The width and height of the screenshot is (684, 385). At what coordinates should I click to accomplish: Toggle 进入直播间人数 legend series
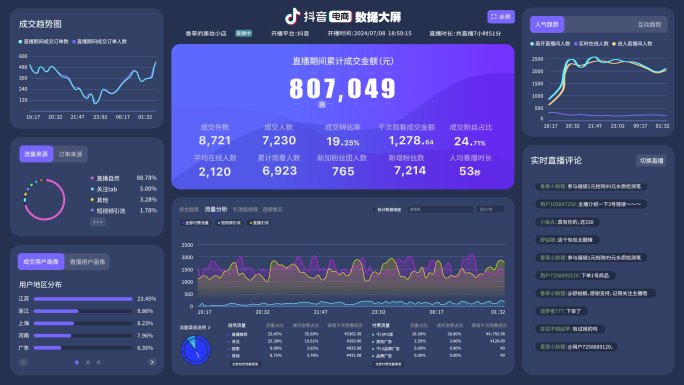633,44
